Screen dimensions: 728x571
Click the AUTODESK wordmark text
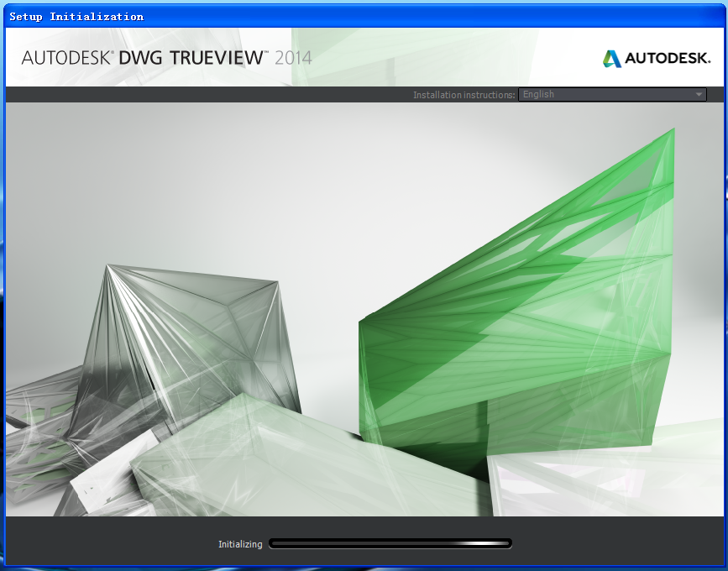(668, 58)
